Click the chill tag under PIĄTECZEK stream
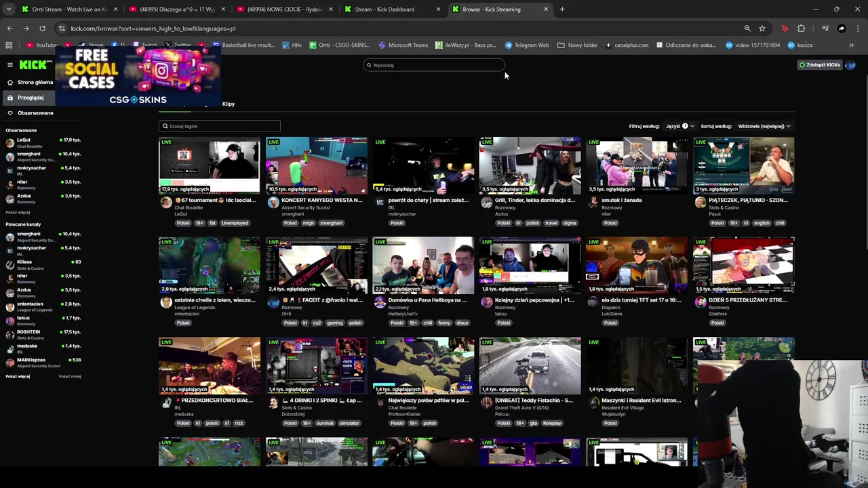This screenshot has width=868, height=488. tap(780, 223)
